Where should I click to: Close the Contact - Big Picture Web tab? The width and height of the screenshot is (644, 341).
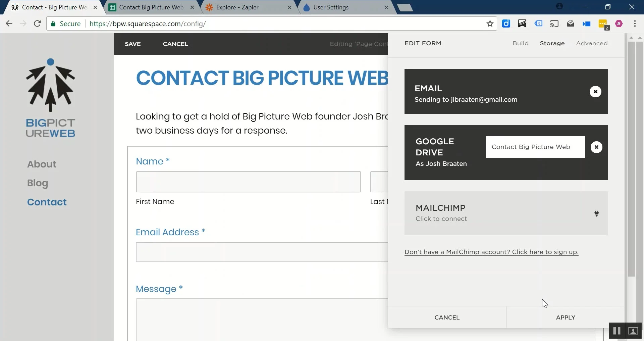pos(95,7)
